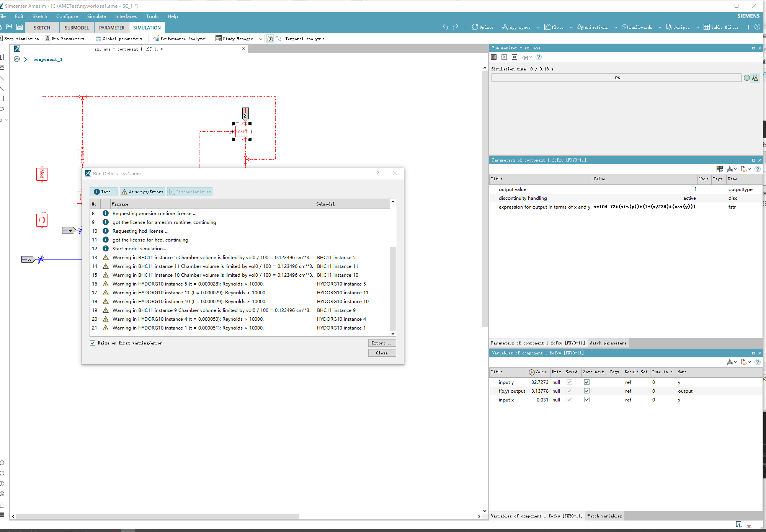Click the green run status indicator
This screenshot has height=532, width=766.
(x=746, y=78)
